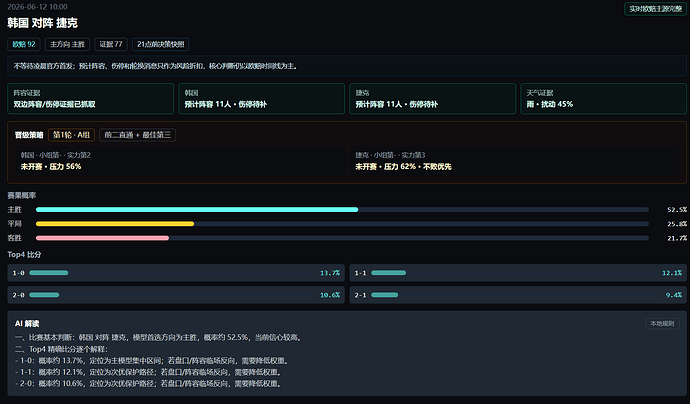Click the 主方向 主胜 badge
690x404 pixels.
coord(67,44)
